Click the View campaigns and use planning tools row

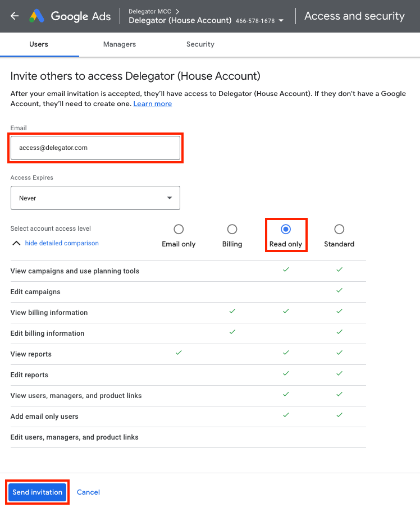click(x=188, y=271)
